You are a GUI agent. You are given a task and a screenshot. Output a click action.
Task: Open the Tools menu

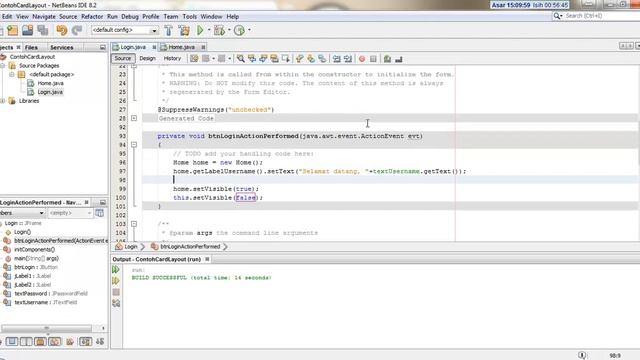click(x=189, y=17)
